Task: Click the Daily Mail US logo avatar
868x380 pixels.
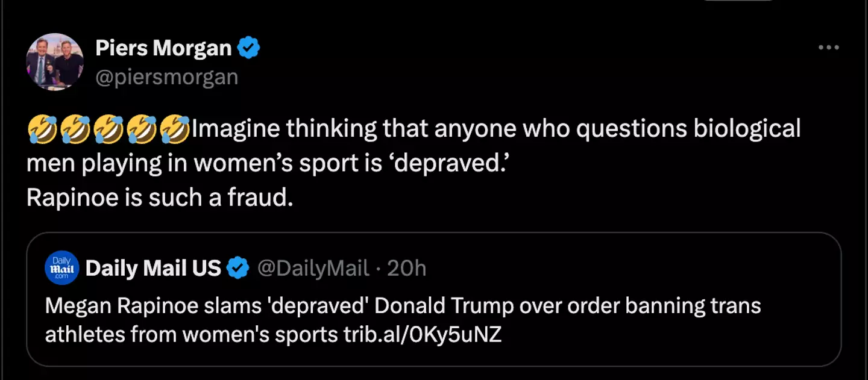Action: click(60, 268)
